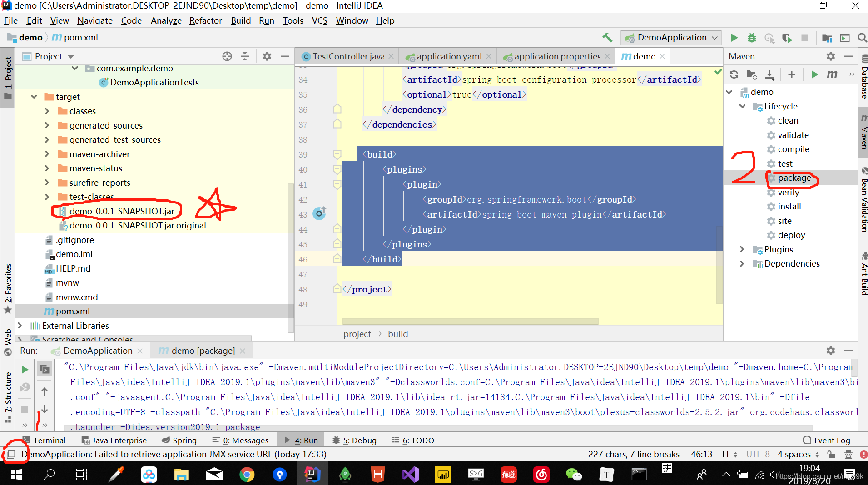
Task: Open Project panel settings gear
Action: [x=267, y=56]
